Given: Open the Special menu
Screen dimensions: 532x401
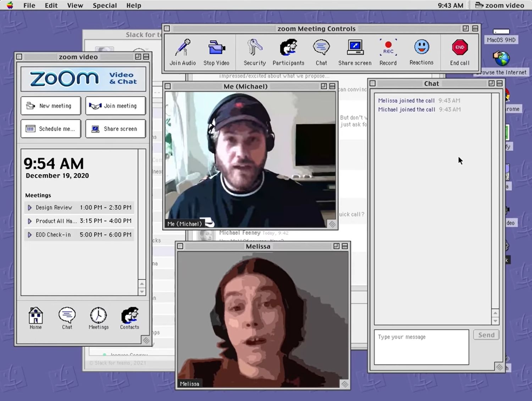Looking at the screenshot, I should pyautogui.click(x=105, y=5).
